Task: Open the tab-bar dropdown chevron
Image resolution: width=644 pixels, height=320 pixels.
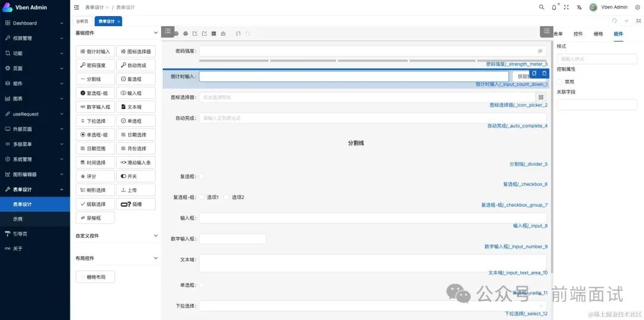Action: 626,21
